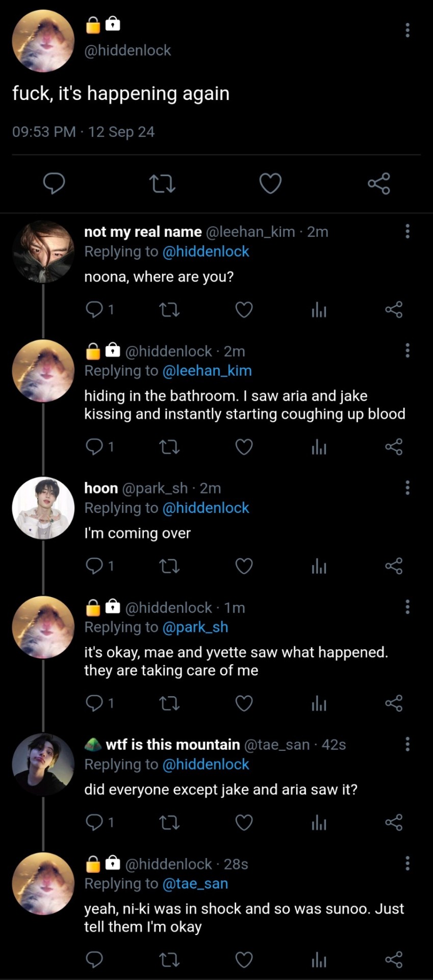Open more options on leehan_kim's reply
Image resolution: width=433 pixels, height=980 pixels.
pos(407,231)
